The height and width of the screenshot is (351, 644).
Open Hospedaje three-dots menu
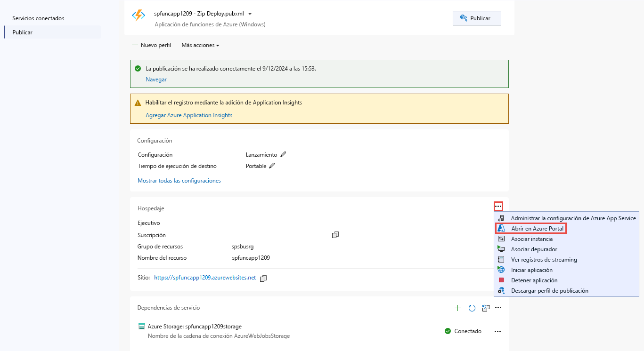498,207
